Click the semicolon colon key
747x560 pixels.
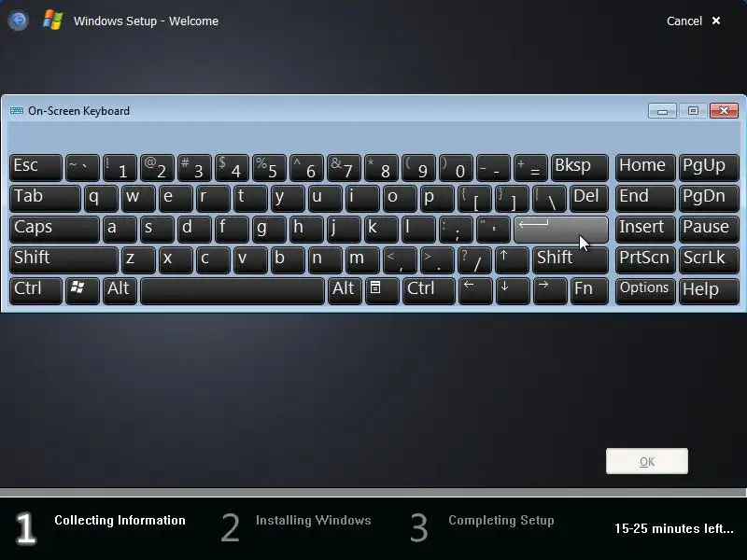point(457,230)
